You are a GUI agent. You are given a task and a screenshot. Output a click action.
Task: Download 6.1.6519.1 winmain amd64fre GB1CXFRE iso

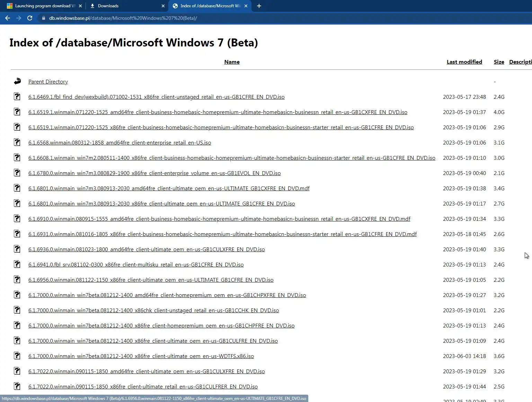pos(218,112)
